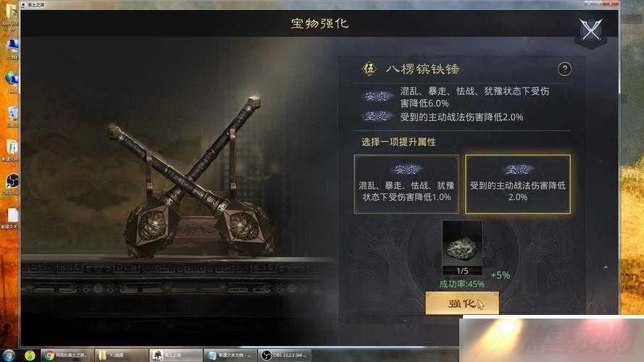Switch to the Chrome taskbar window
644x362 pixels.
(x=67, y=355)
